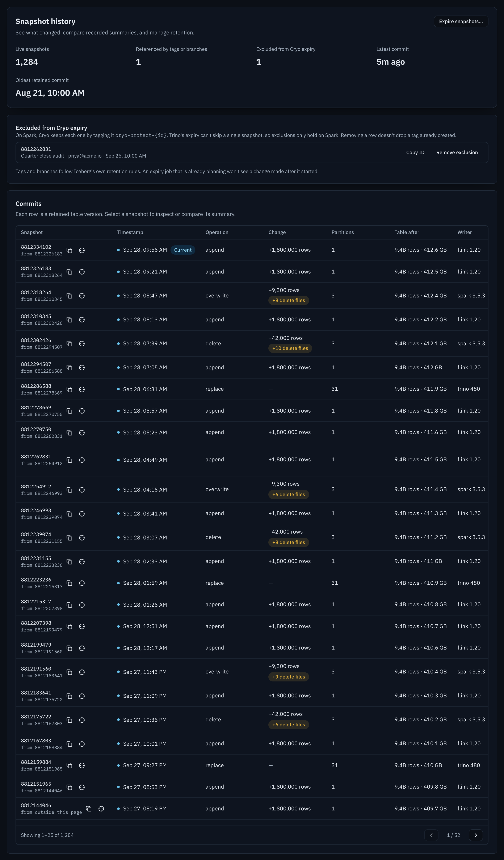Image resolution: width=504 pixels, height=860 pixels.
Task: Click Copy ID for excluded snapshot
Action: click(x=415, y=153)
